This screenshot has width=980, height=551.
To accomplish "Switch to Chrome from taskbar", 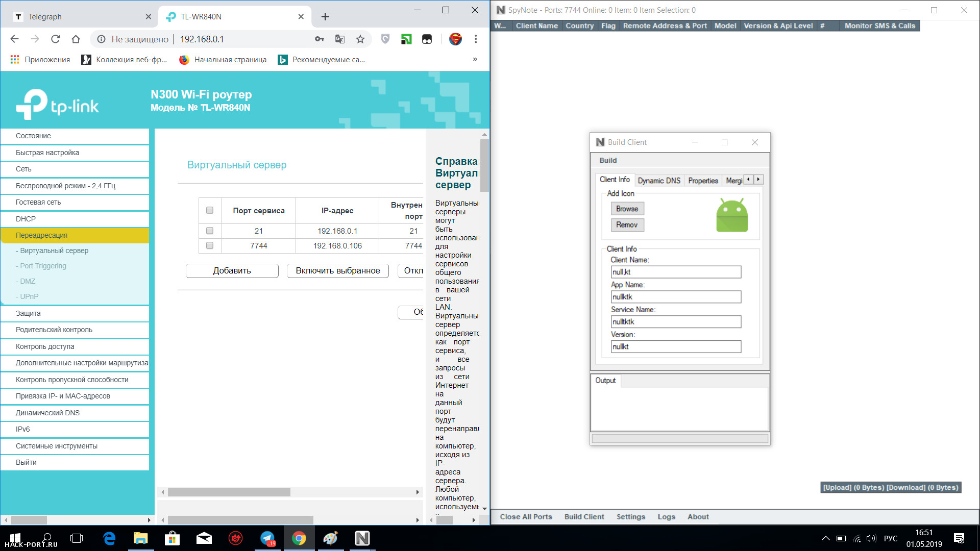I will [299, 538].
